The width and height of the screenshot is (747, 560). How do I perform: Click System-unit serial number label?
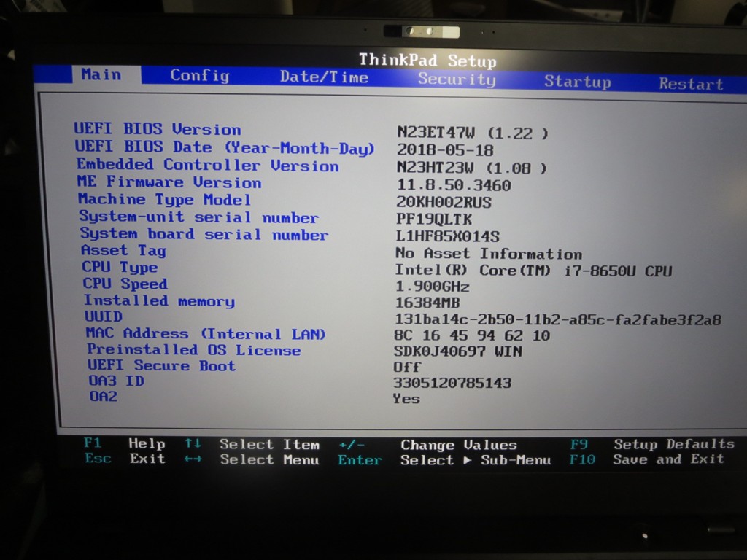(x=198, y=217)
